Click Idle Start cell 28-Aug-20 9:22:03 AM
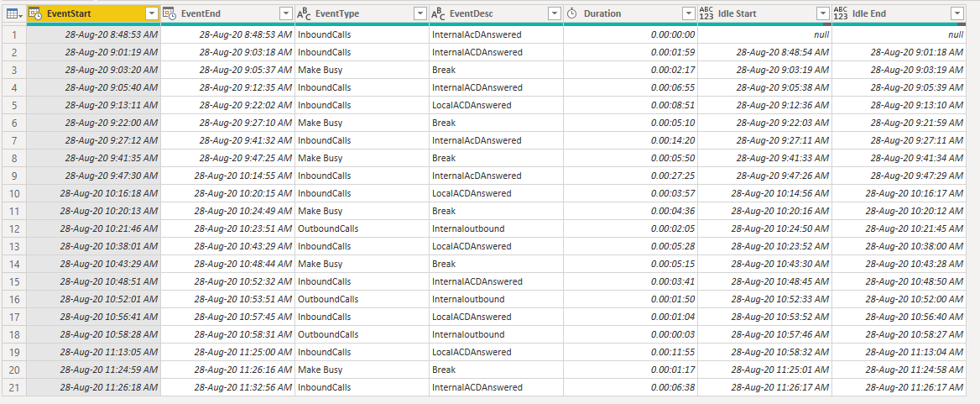The width and height of the screenshot is (980, 404). [764, 123]
